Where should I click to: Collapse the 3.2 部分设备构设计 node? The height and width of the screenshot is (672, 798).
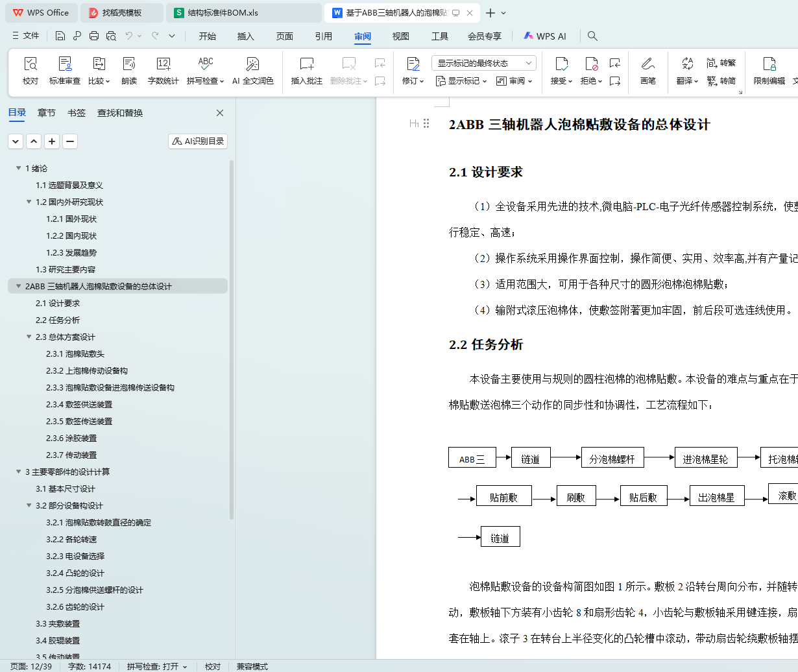pyautogui.click(x=29, y=505)
